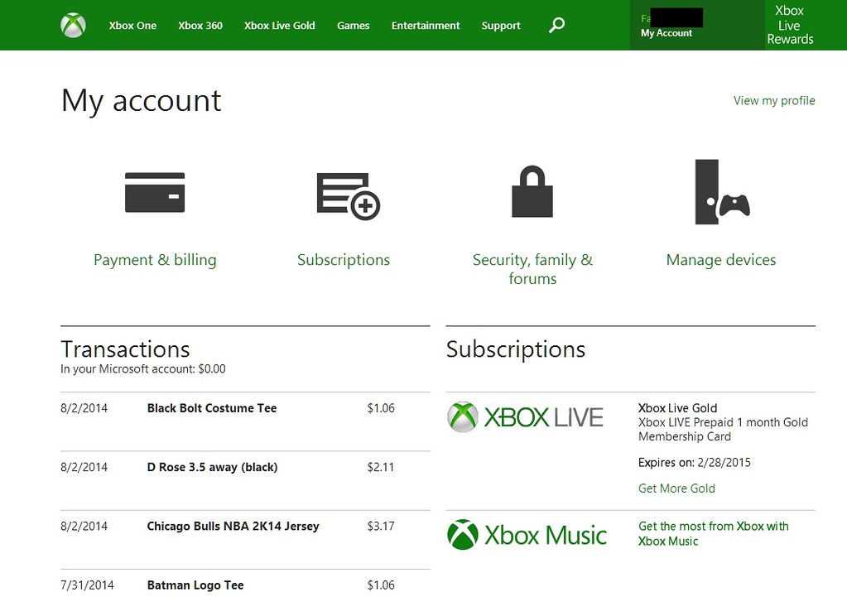This screenshot has height=616, width=847.
Task: Click the Xbox Live logo in Subscriptions
Action: click(525, 417)
